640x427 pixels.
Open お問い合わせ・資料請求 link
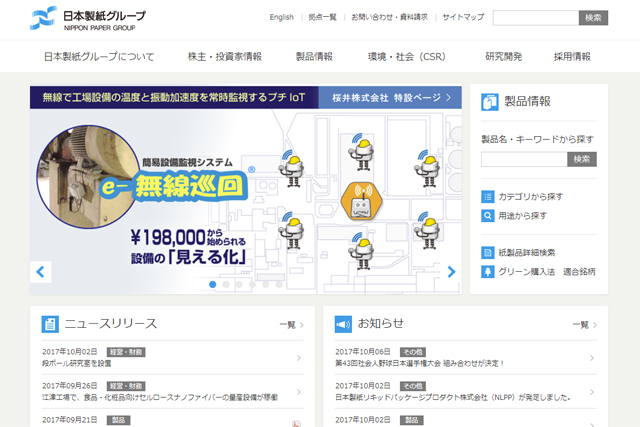point(389,17)
